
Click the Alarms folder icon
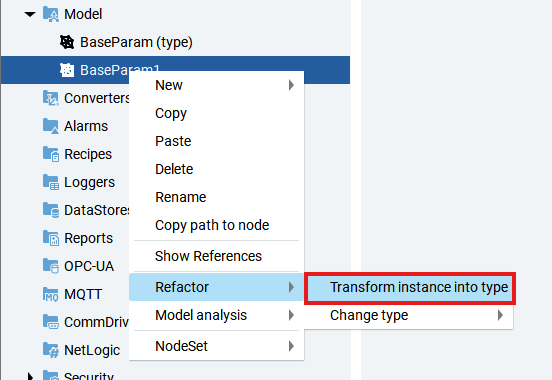(51, 126)
